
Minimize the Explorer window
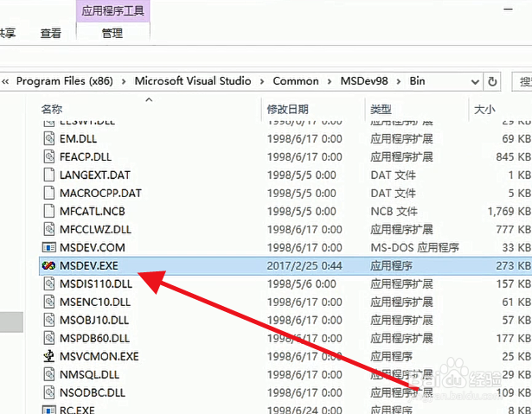coord(508,10)
